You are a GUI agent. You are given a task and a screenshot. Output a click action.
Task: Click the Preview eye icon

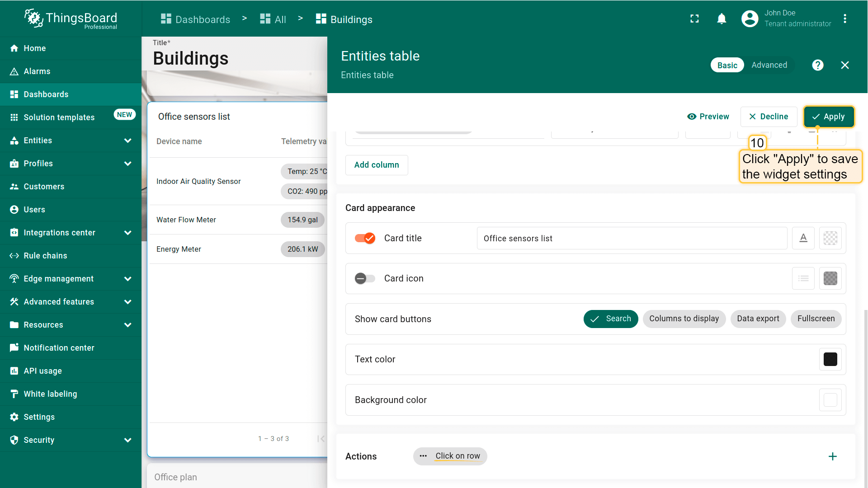tap(692, 117)
